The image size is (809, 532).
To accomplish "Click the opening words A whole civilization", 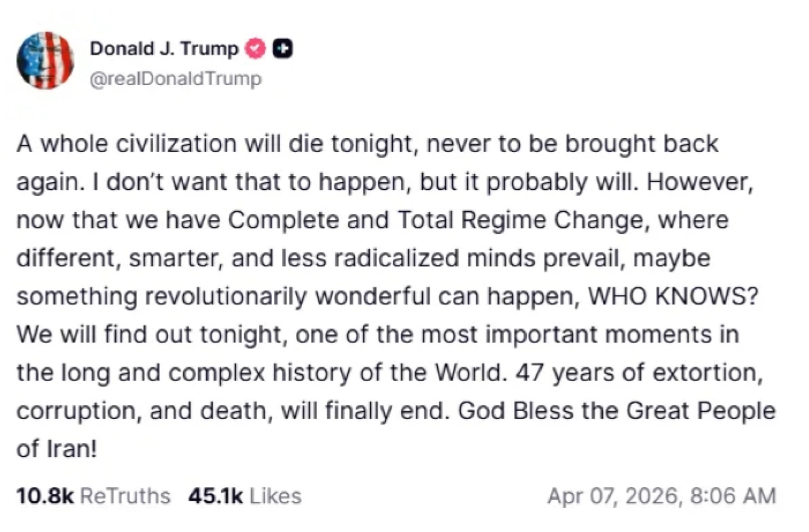I will [x=126, y=144].
